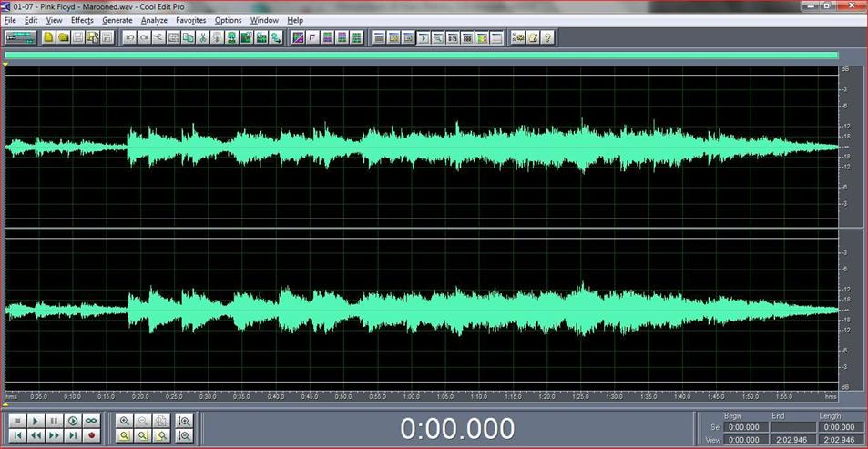Toggle transport buttons panel via play-arrow toolbar icon
Image resolution: width=868 pixels, height=449 pixels.
tap(423, 37)
